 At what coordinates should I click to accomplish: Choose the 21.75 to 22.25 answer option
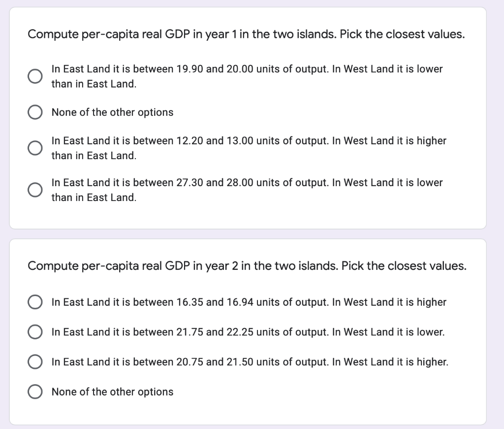coord(34,332)
